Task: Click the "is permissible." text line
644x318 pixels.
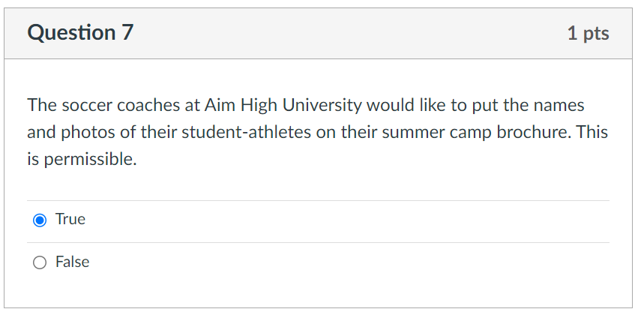Action: (x=82, y=160)
